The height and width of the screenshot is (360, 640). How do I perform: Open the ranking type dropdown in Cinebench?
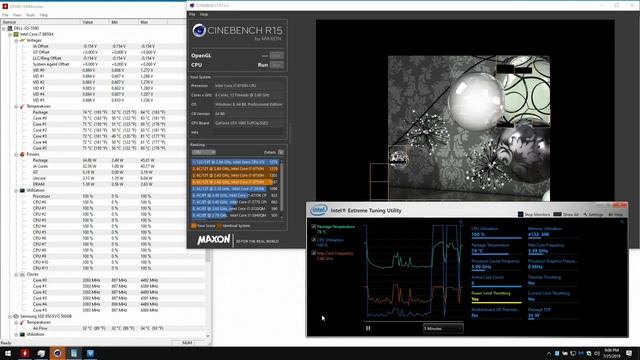(204, 152)
